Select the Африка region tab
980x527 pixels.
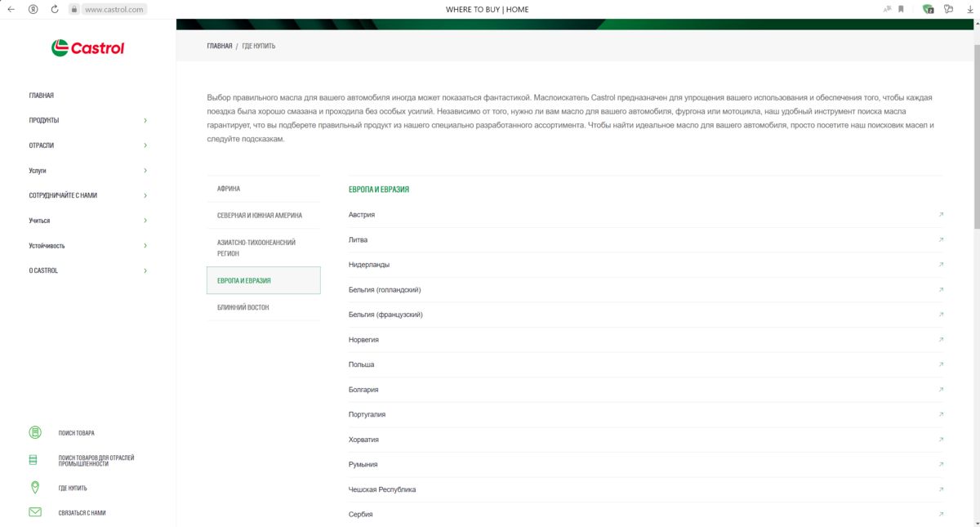[263, 189]
